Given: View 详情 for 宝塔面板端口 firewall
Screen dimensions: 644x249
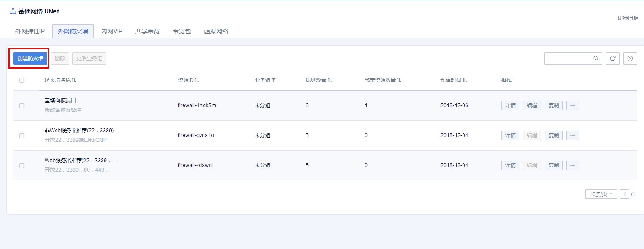Looking at the screenshot, I should tap(510, 105).
